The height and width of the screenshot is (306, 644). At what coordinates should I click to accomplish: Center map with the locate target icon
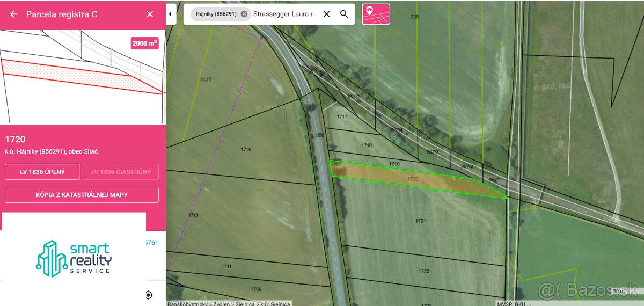149,295
